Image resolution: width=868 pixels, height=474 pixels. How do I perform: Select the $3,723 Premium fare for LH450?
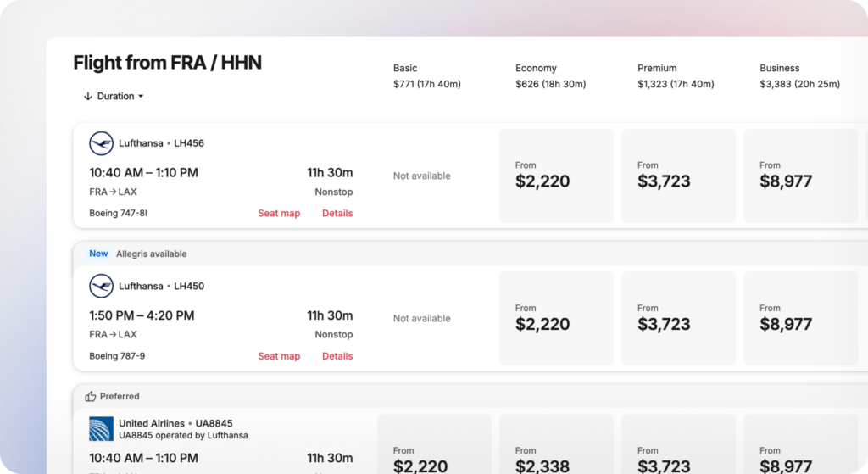678,318
